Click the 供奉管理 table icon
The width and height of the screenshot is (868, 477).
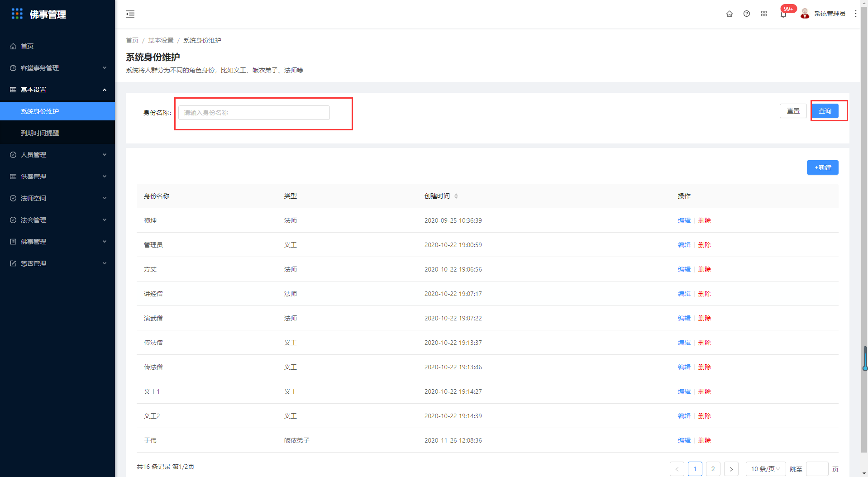(13, 176)
